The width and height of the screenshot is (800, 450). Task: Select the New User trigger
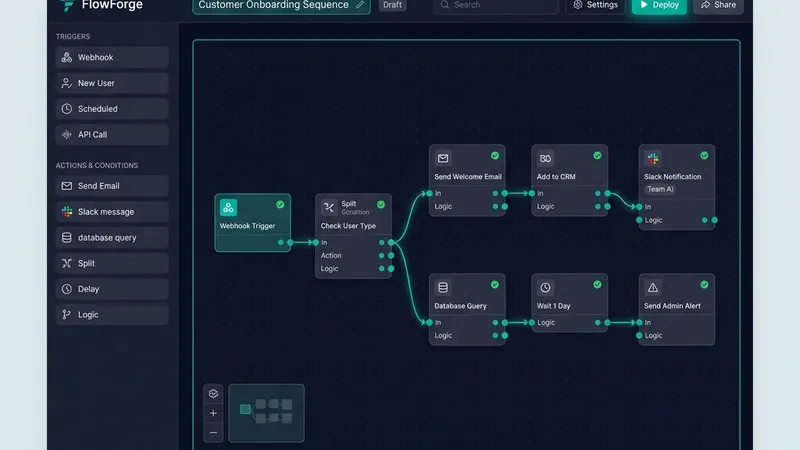[x=112, y=83]
